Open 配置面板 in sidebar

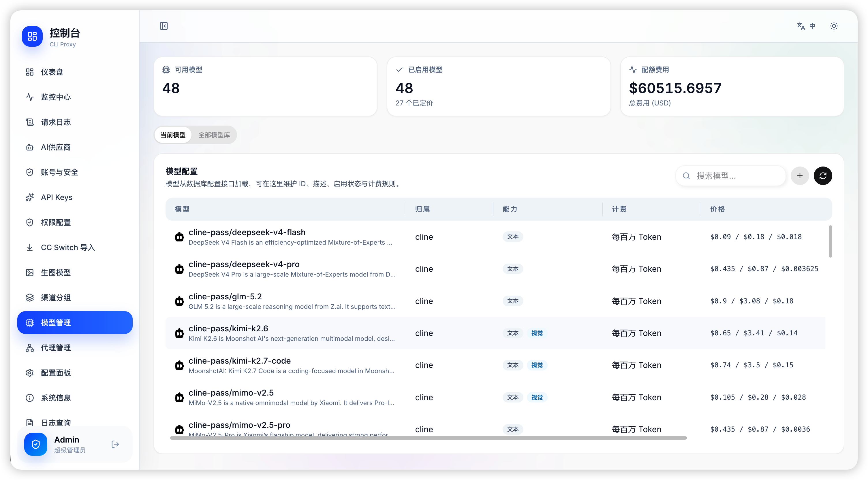pyautogui.click(x=75, y=373)
